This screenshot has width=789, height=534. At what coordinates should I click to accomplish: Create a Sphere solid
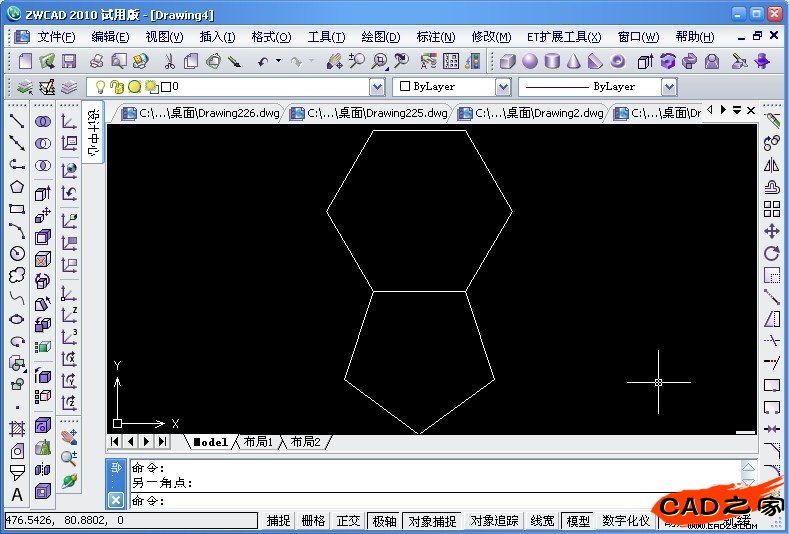[529, 61]
